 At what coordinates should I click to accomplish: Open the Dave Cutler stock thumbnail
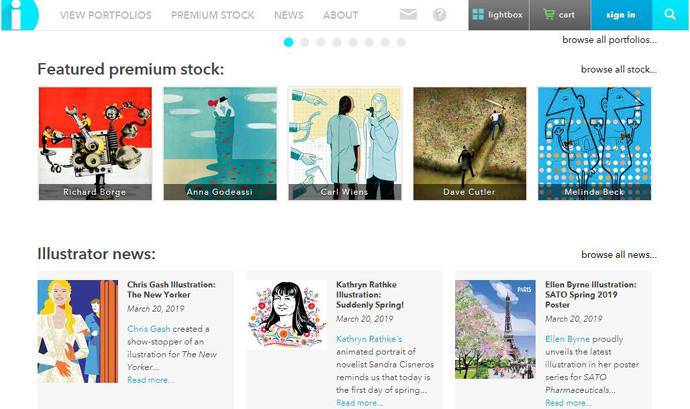click(469, 143)
